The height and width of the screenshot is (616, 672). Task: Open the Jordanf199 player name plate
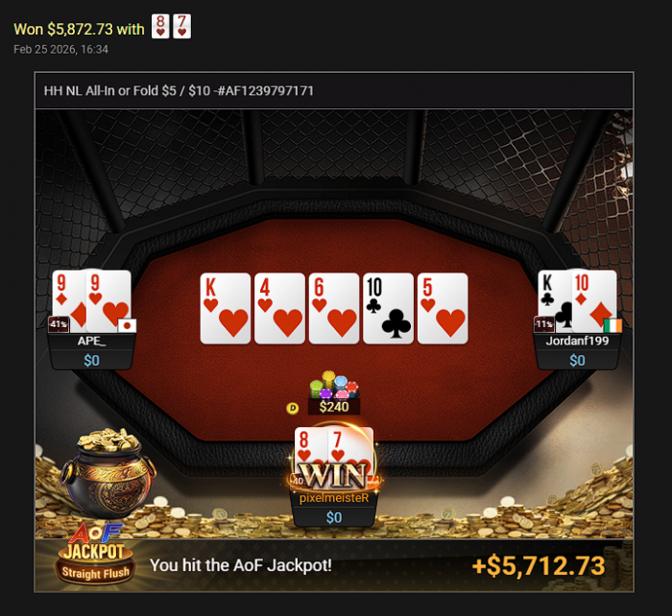point(577,351)
